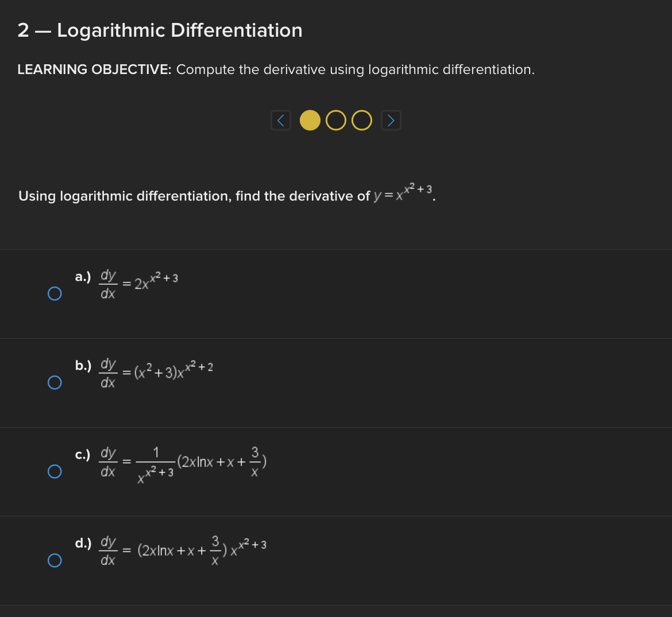Screen dimensions: 672x617
Task: Click the left chevron navigation arrow
Action: click(281, 120)
